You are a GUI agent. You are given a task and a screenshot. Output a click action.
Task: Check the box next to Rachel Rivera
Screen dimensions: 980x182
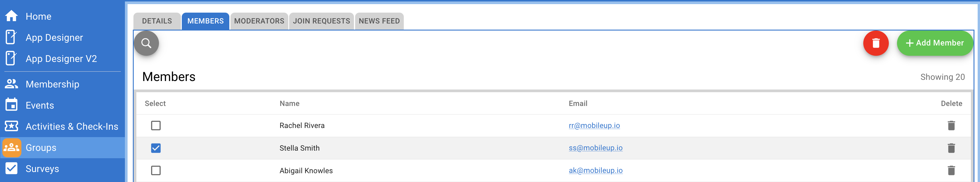pos(156,125)
